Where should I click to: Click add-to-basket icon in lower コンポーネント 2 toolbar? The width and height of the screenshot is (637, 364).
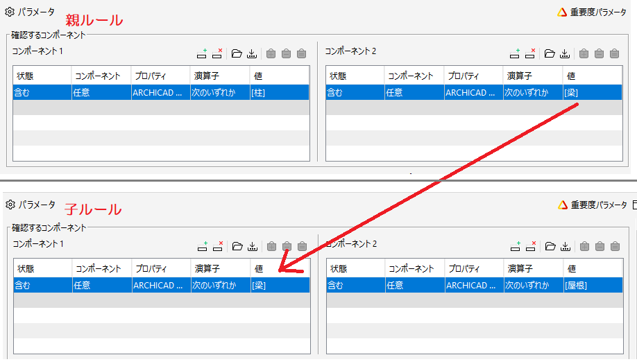(x=584, y=246)
